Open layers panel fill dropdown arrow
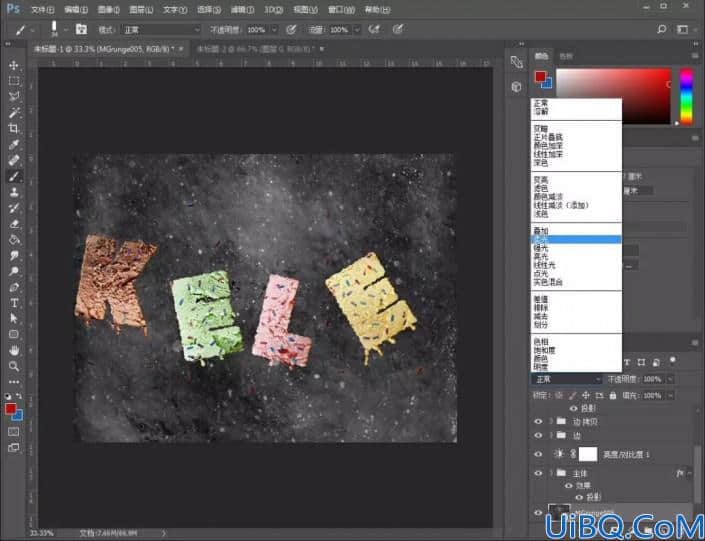 (x=669, y=396)
